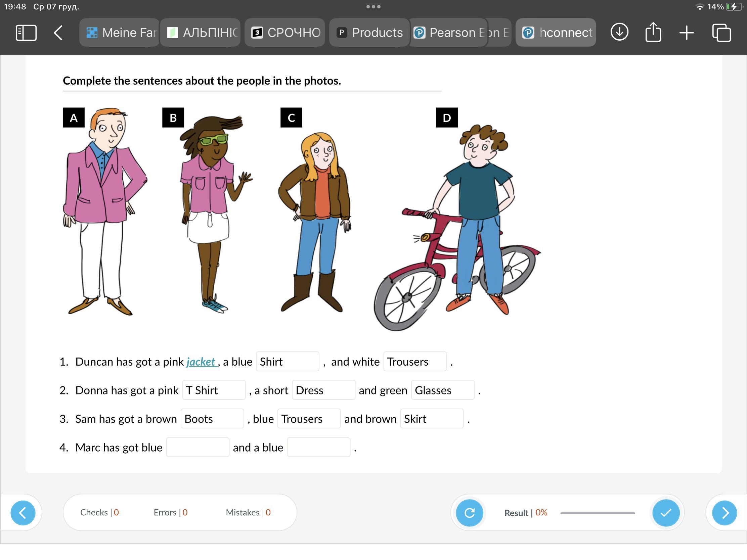Open the downloads icon

[x=619, y=33]
